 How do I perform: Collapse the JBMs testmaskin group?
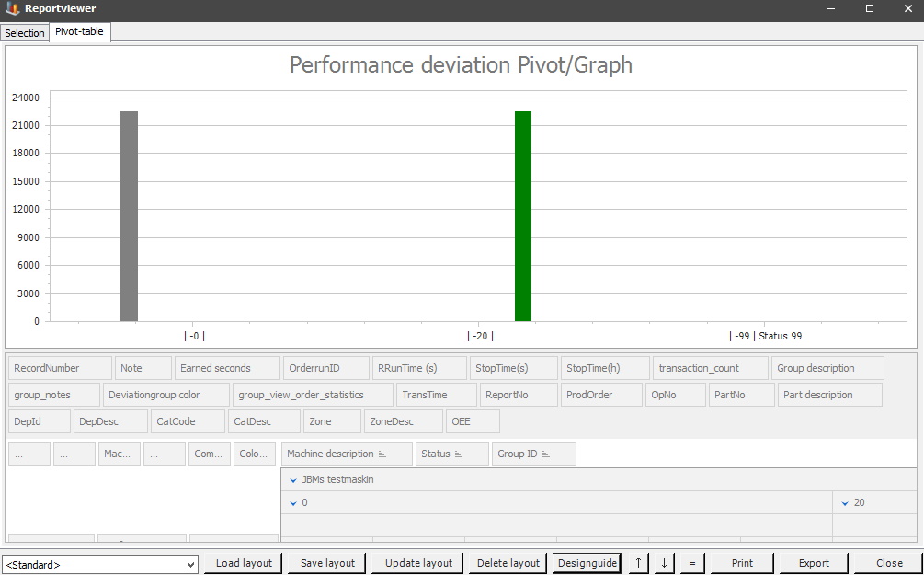click(x=291, y=479)
